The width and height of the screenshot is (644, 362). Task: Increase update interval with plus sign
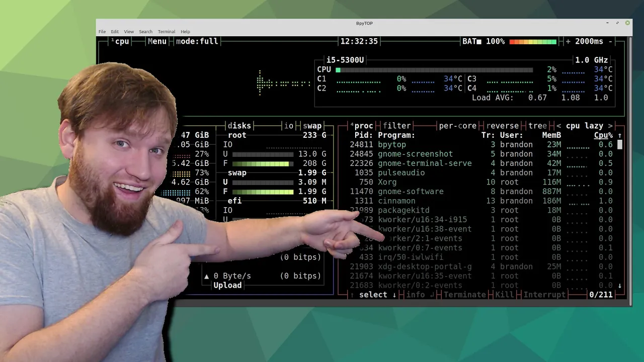[x=568, y=41]
